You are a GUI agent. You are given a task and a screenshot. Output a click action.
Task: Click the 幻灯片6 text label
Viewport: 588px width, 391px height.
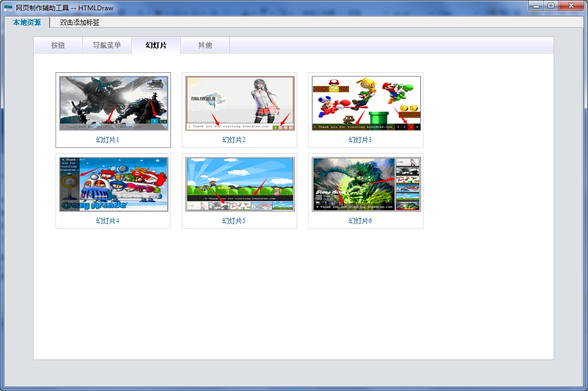[360, 221]
